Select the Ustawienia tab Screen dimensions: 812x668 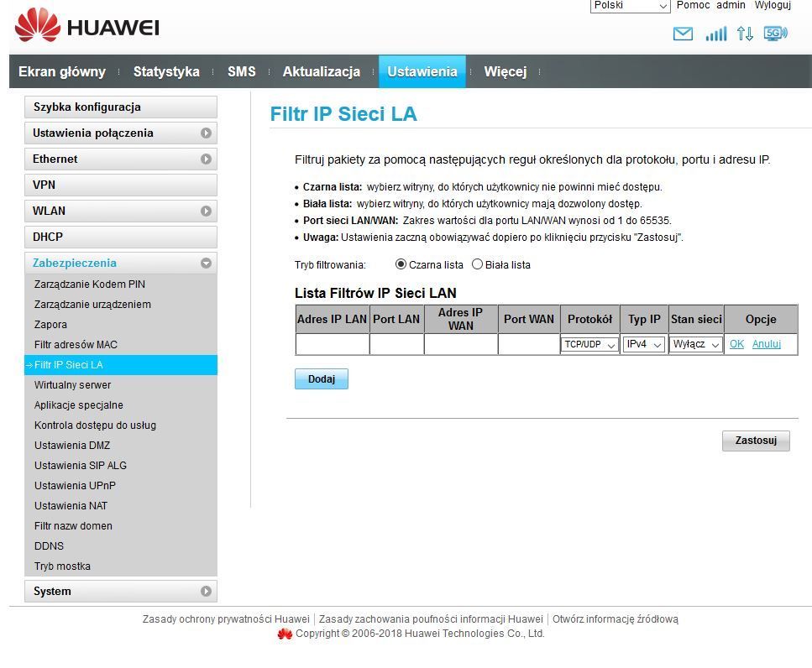(x=422, y=71)
